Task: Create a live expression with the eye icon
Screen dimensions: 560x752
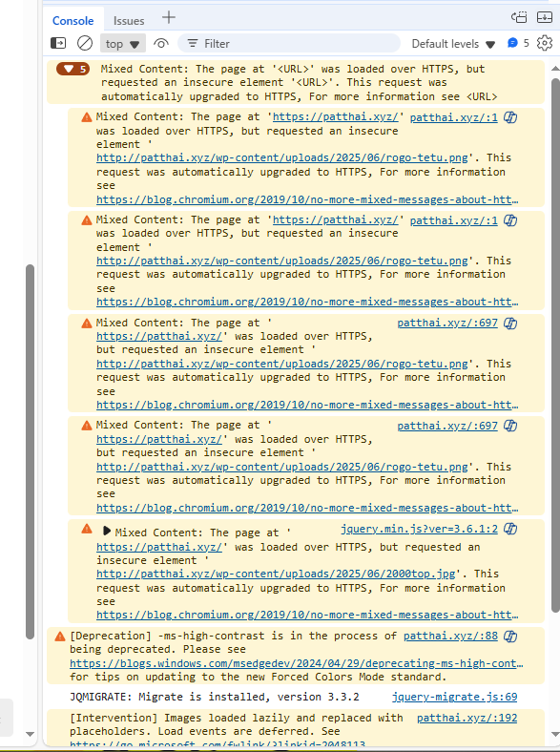Action: (161, 44)
